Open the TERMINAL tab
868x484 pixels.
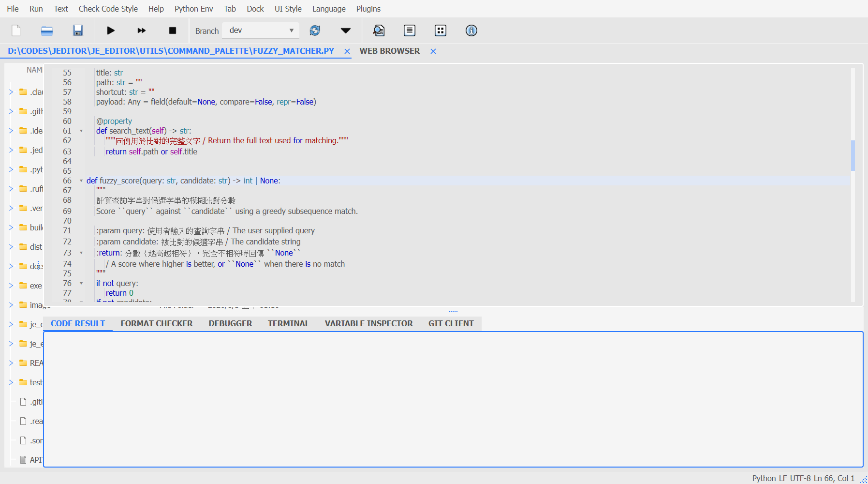288,323
